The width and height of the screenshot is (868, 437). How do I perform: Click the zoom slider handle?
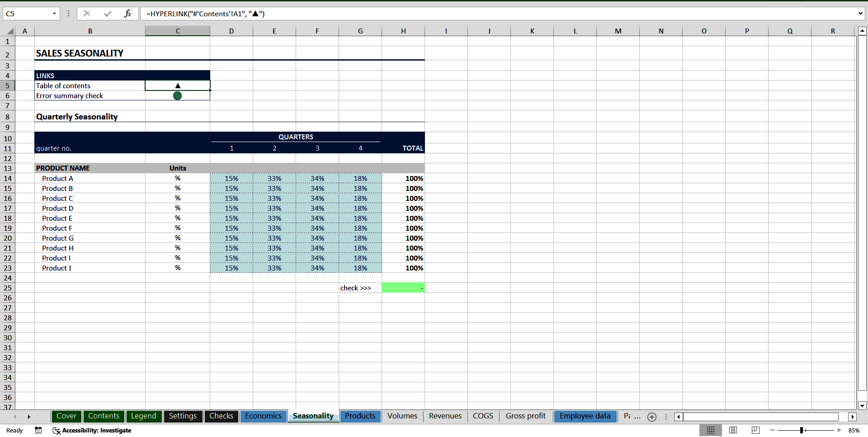(801, 430)
